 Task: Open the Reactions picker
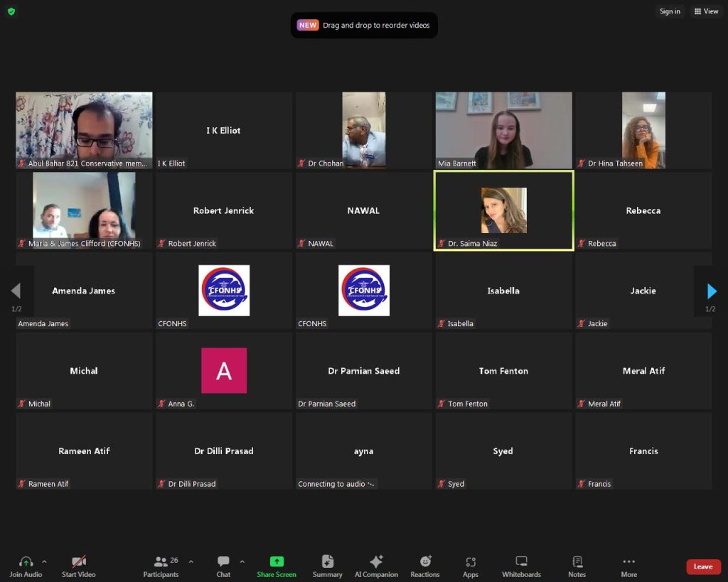425,566
